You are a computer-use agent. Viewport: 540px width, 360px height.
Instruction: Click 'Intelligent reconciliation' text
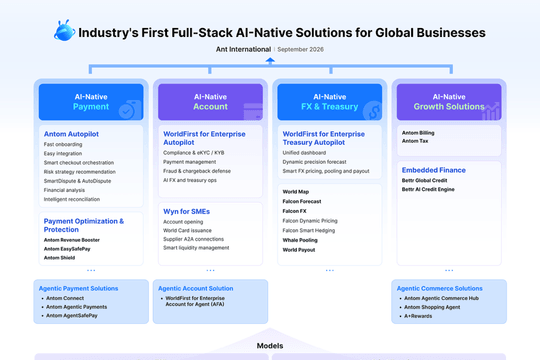[72, 199]
